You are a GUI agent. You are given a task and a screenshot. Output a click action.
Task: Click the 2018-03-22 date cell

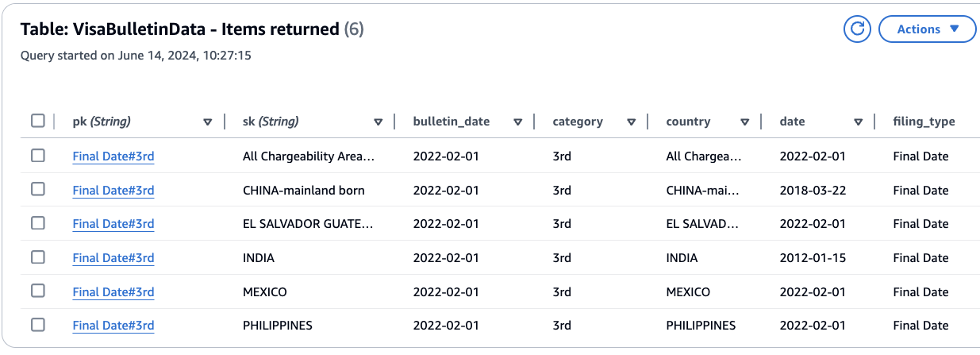[813, 191]
